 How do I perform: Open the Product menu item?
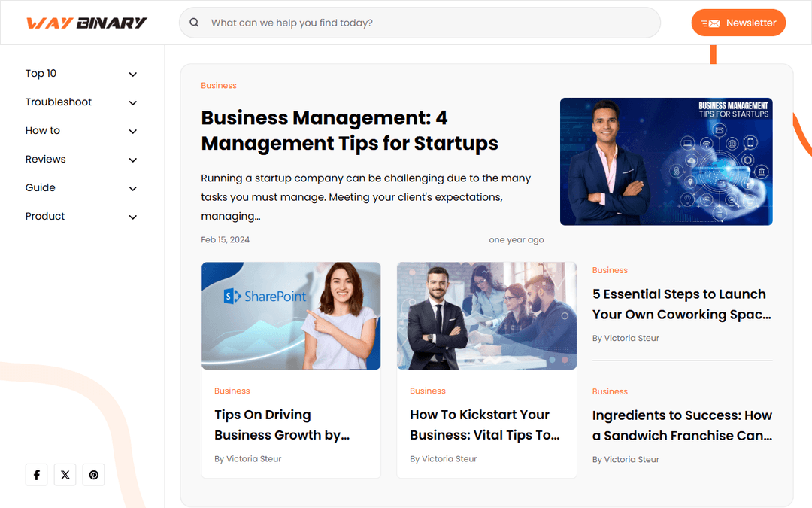(45, 216)
